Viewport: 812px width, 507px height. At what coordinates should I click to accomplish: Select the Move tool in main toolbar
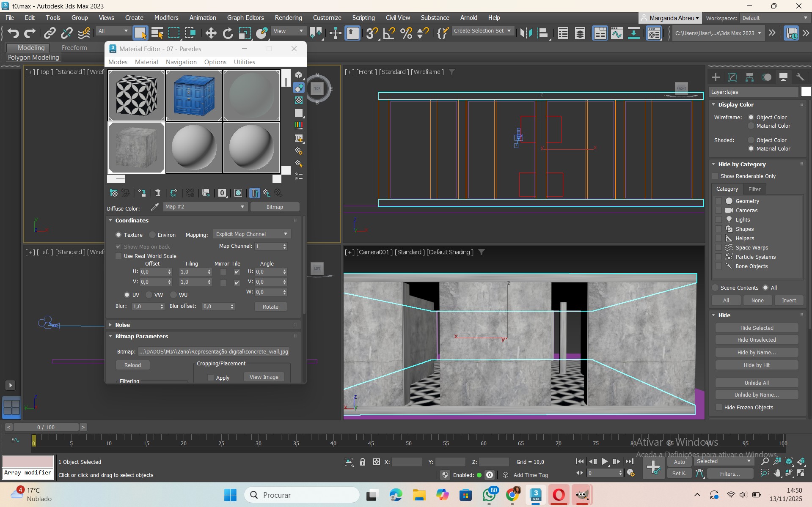click(x=211, y=33)
